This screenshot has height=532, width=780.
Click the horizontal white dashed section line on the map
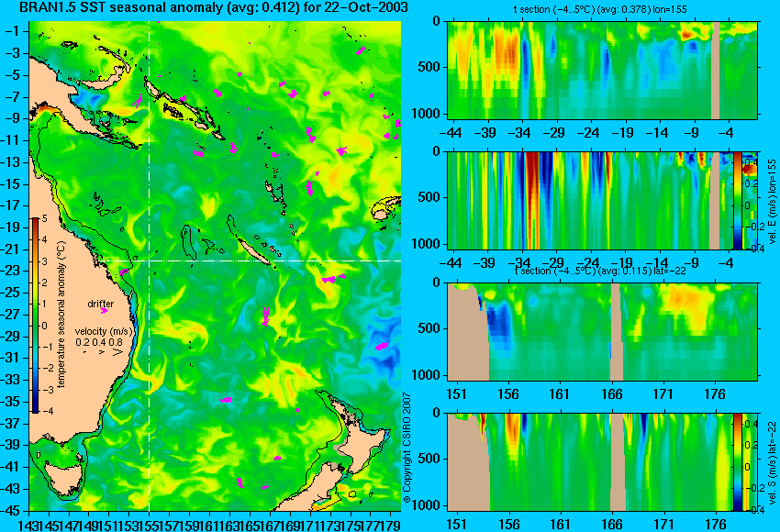(249, 260)
